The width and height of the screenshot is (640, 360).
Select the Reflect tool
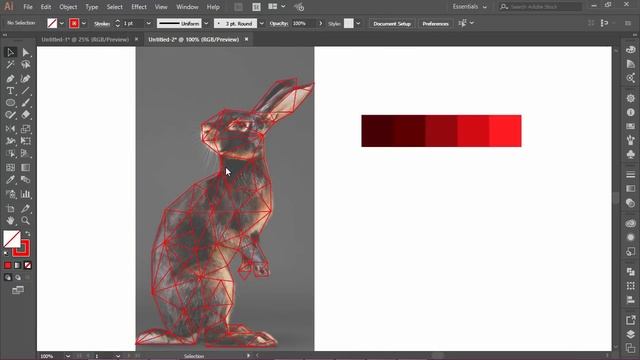point(10,129)
